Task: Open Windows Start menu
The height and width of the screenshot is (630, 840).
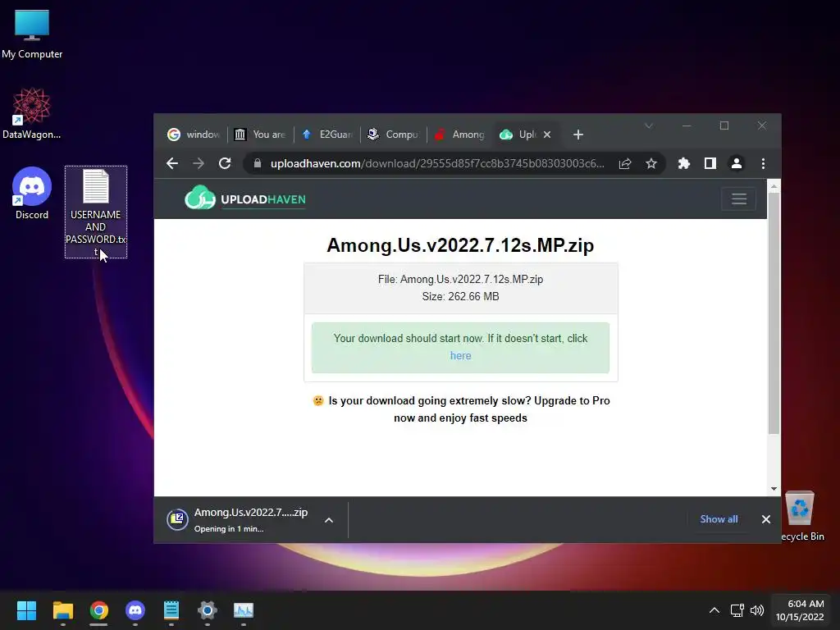Action: [x=26, y=610]
